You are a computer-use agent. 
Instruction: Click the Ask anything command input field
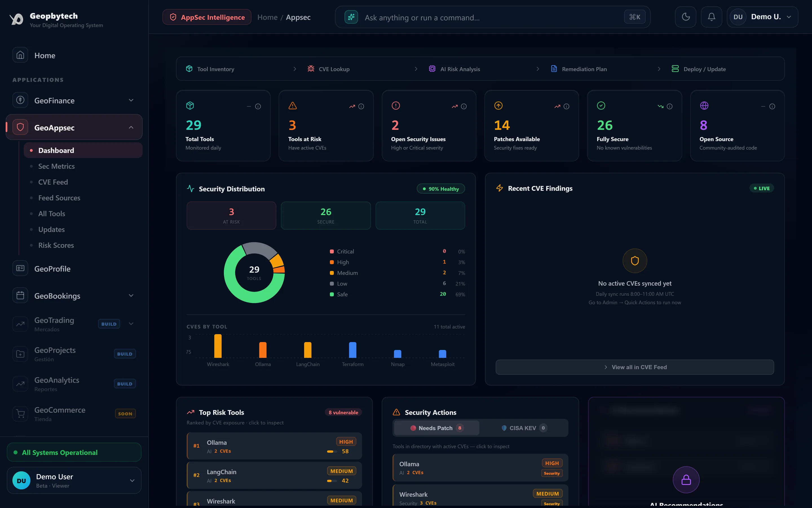493,17
